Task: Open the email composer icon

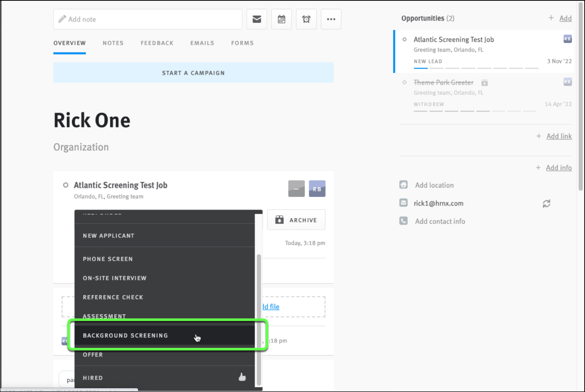Action: coord(256,19)
